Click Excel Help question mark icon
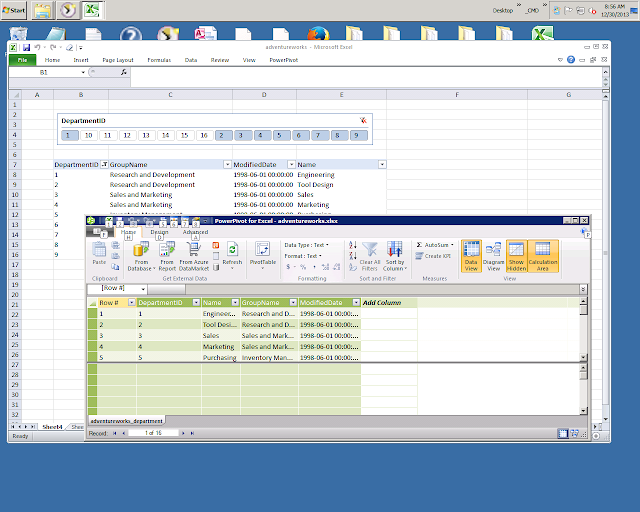640x512 pixels. point(571,60)
